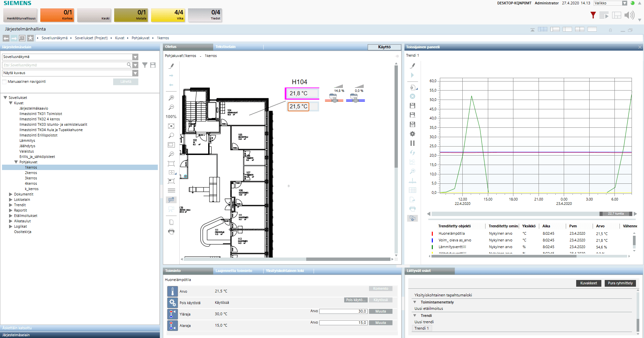The image size is (644, 338).
Task: Open the Valikko dropdown menu
Action: [x=624, y=3]
